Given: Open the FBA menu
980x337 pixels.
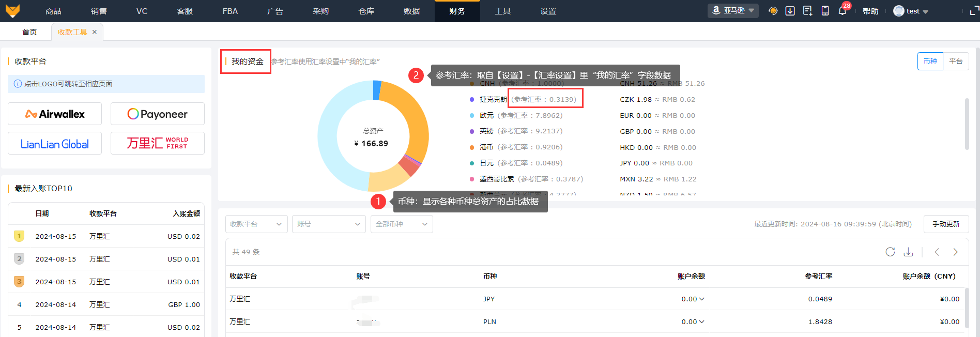Looking at the screenshot, I should 230,11.
